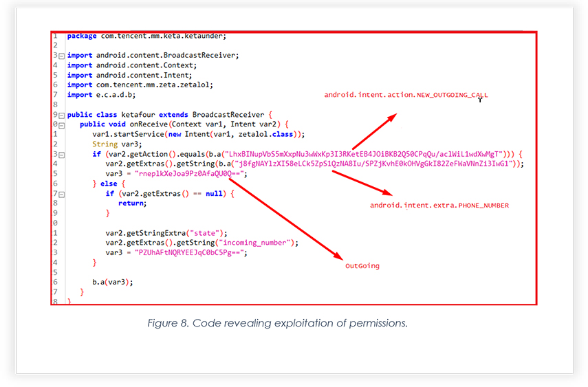Click the 'return;' statement

point(132,203)
